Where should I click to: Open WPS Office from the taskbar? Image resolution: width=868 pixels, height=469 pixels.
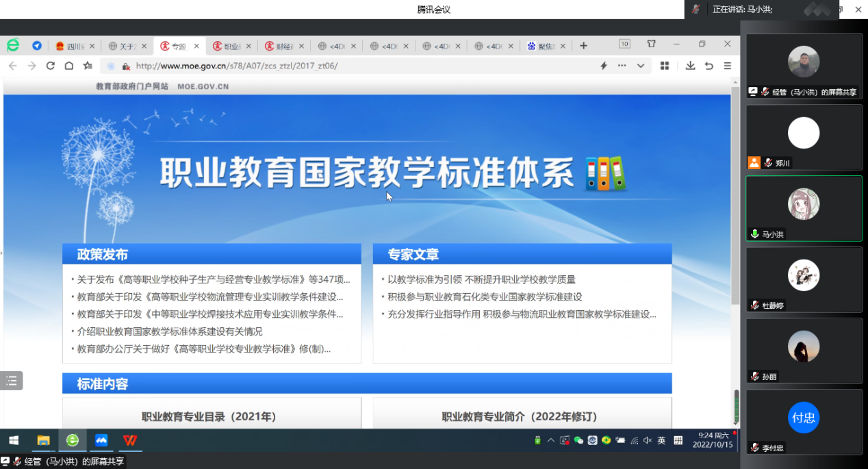pyautogui.click(x=130, y=440)
